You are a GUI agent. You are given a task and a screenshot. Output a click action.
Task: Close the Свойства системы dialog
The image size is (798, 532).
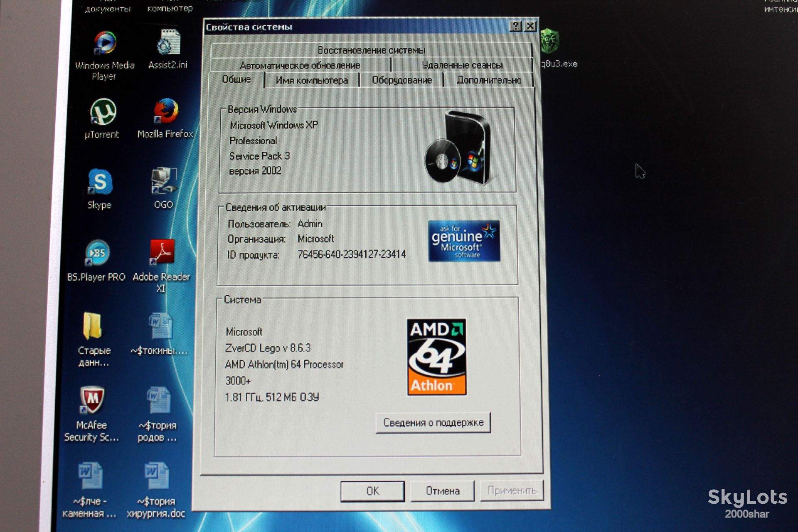click(x=530, y=26)
